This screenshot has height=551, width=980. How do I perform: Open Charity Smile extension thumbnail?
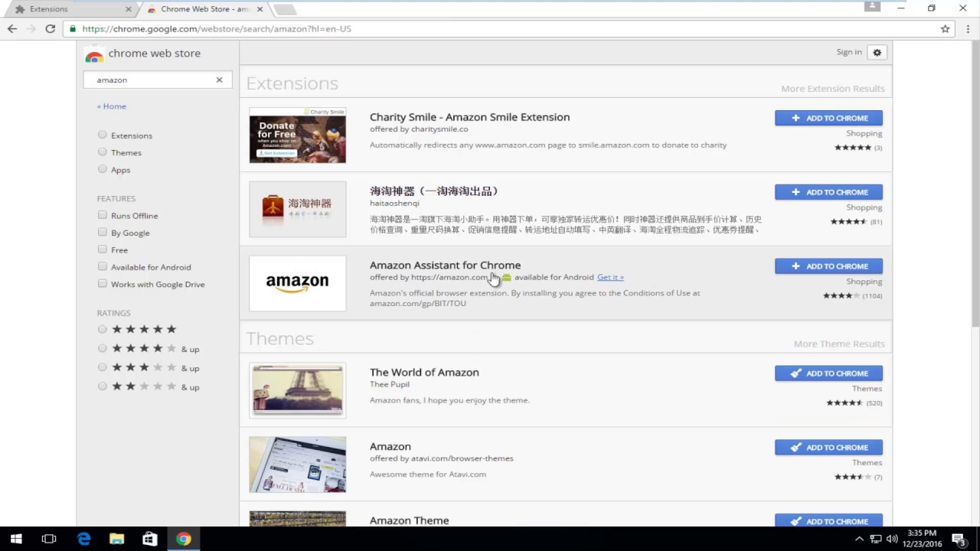298,135
